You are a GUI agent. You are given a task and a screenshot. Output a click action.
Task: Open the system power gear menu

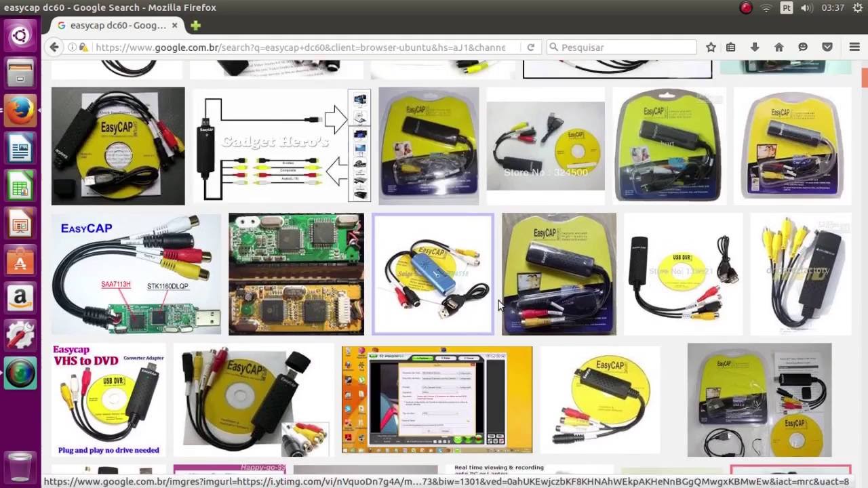858,8
